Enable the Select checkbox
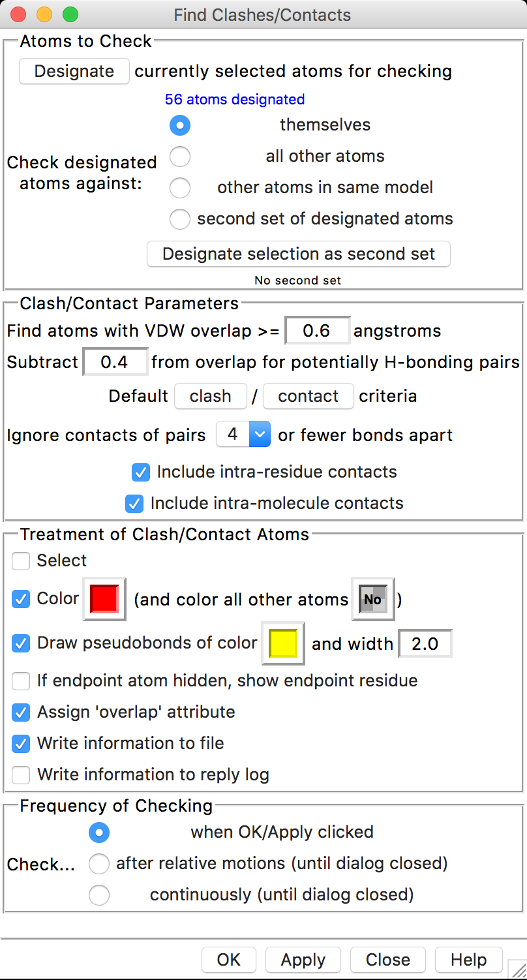 coord(21,560)
